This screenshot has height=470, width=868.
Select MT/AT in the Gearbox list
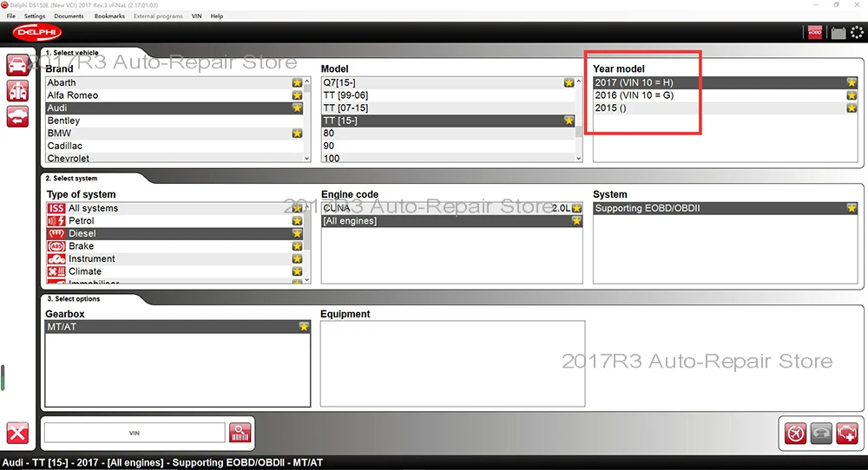[177, 327]
